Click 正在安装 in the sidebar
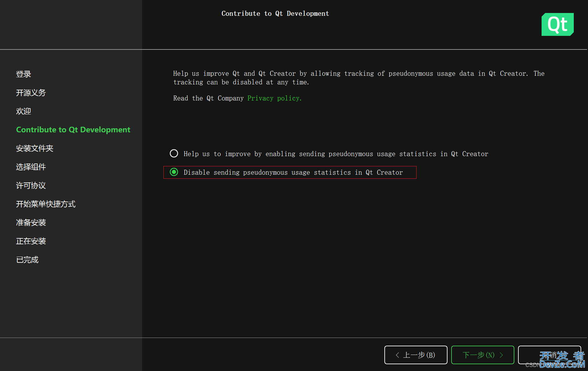This screenshot has width=588, height=371. tap(31, 241)
